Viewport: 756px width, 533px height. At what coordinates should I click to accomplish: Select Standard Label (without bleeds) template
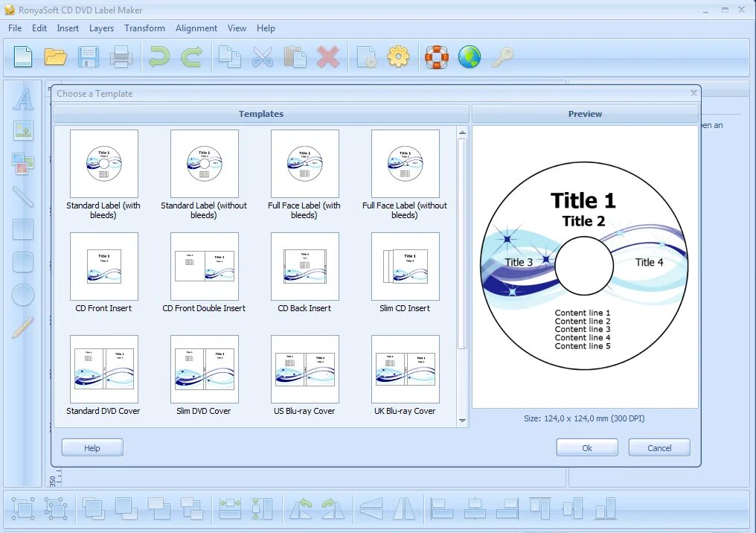click(204, 175)
